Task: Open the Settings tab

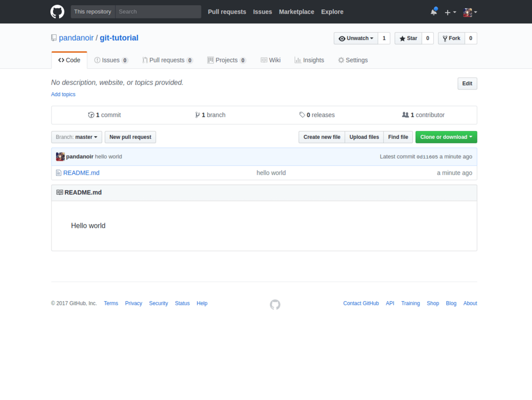Action: point(353,60)
